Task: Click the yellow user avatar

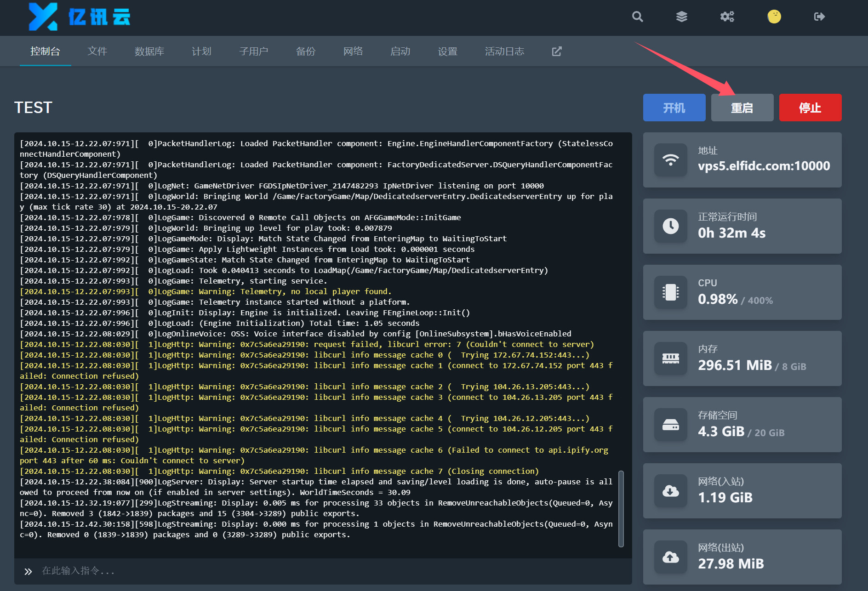Action: 774,17
